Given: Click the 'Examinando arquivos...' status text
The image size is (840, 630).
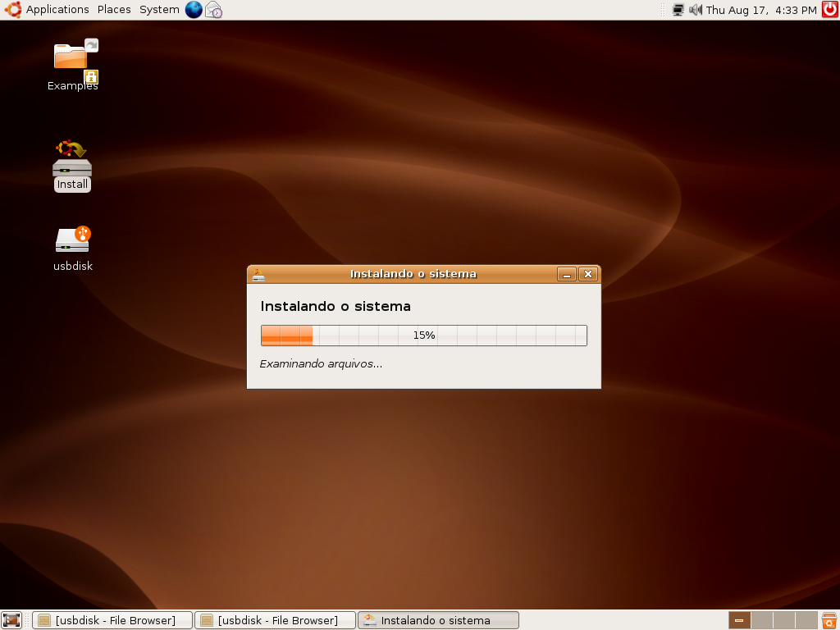Looking at the screenshot, I should click(321, 363).
